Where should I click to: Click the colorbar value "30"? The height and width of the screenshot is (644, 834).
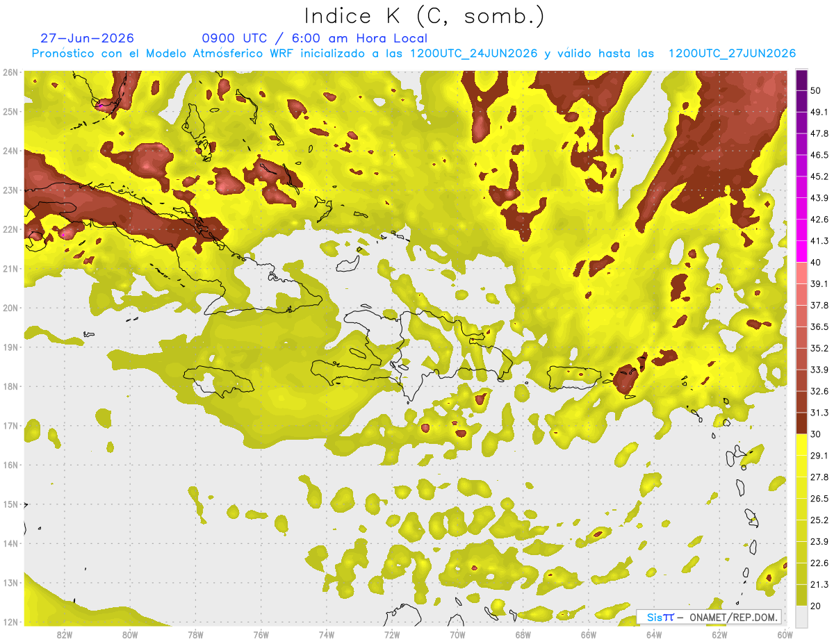(816, 434)
